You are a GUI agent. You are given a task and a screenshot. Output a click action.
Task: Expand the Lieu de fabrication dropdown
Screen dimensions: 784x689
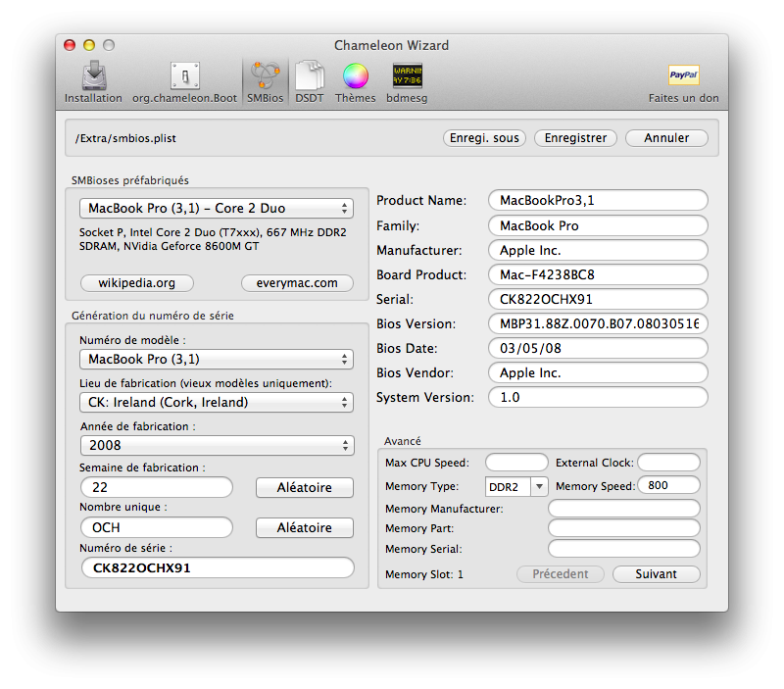(x=216, y=403)
